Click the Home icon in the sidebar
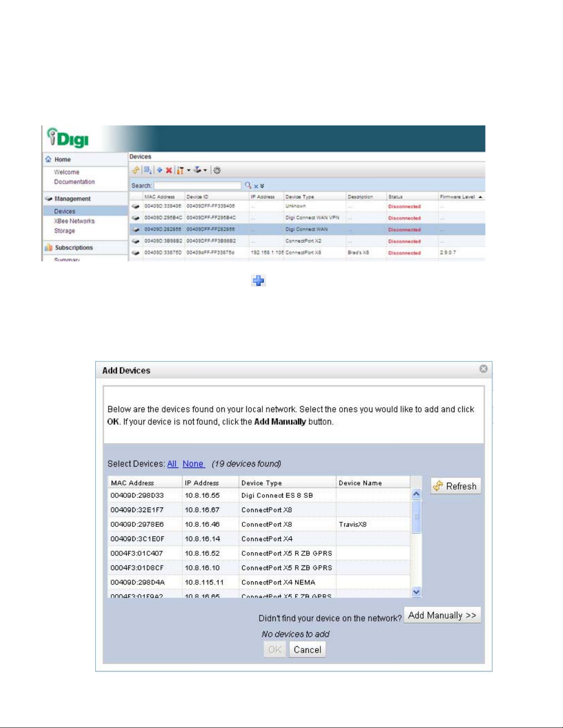This screenshot has width=563, height=728. (48, 159)
